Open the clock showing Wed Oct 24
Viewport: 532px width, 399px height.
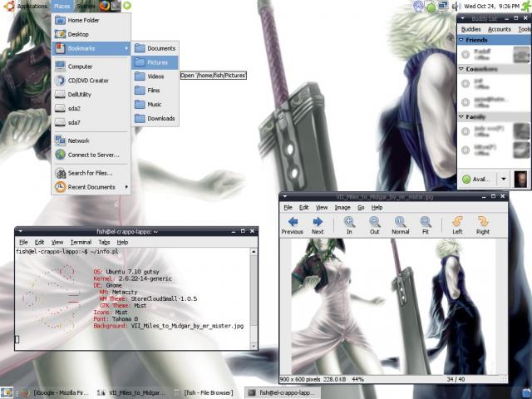[x=491, y=6]
